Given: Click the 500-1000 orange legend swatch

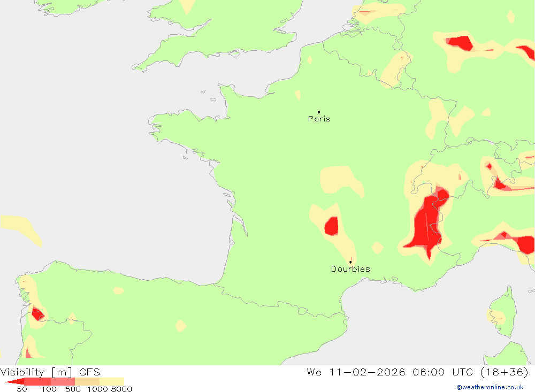Looking at the screenshot, I should [x=87, y=381].
